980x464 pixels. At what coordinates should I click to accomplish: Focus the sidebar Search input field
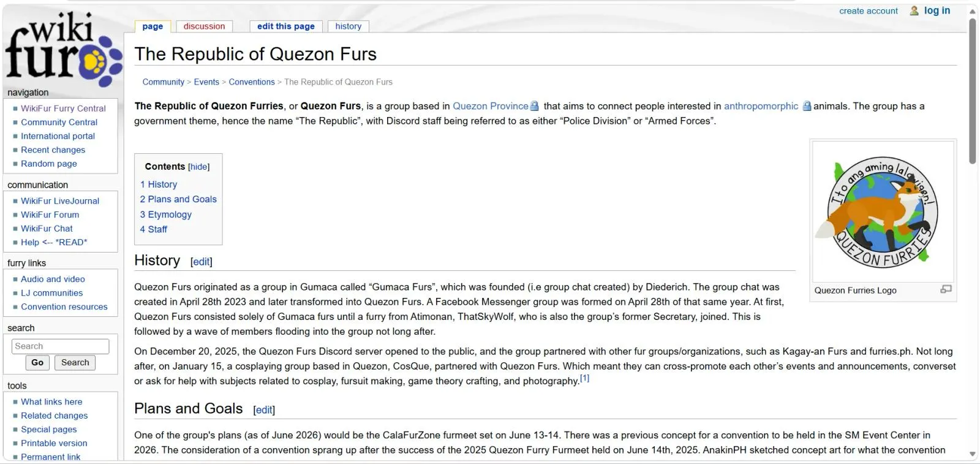click(61, 346)
